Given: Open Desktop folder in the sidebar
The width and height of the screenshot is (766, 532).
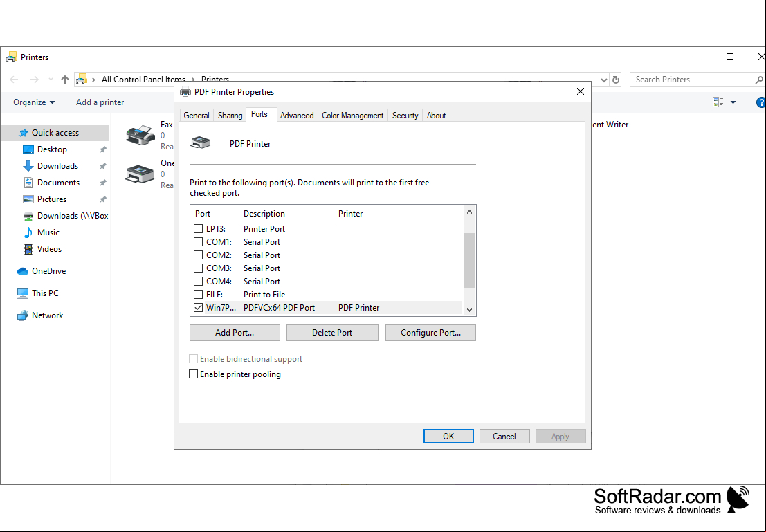Looking at the screenshot, I should (52, 149).
